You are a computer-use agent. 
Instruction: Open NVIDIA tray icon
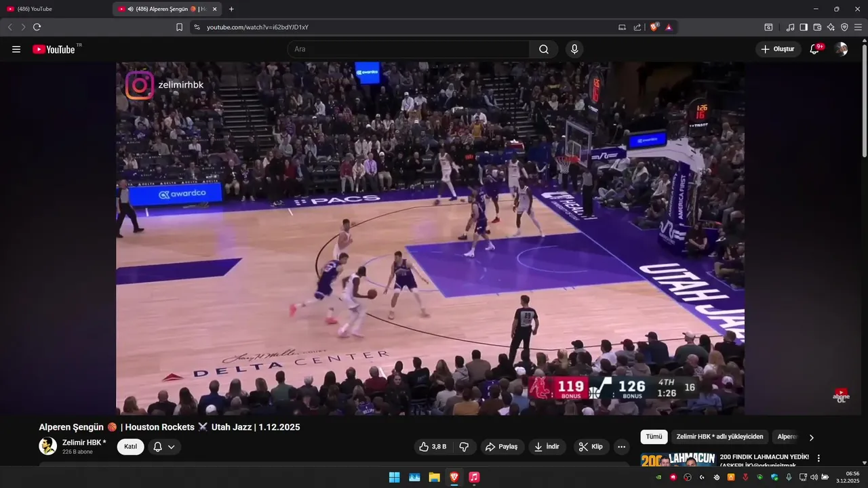(658, 477)
